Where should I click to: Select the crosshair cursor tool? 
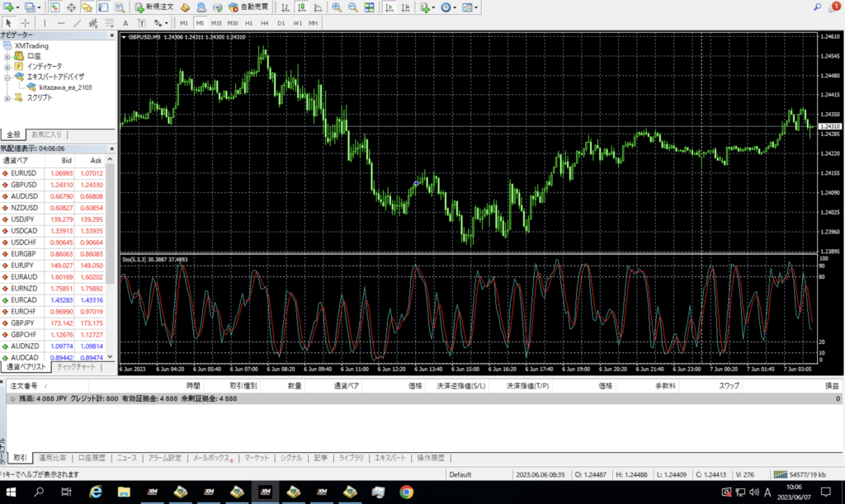26,23
